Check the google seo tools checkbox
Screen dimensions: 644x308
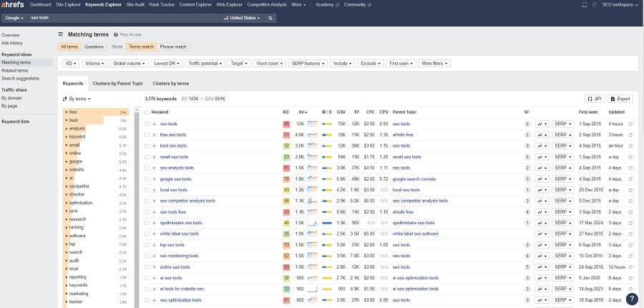147,179
